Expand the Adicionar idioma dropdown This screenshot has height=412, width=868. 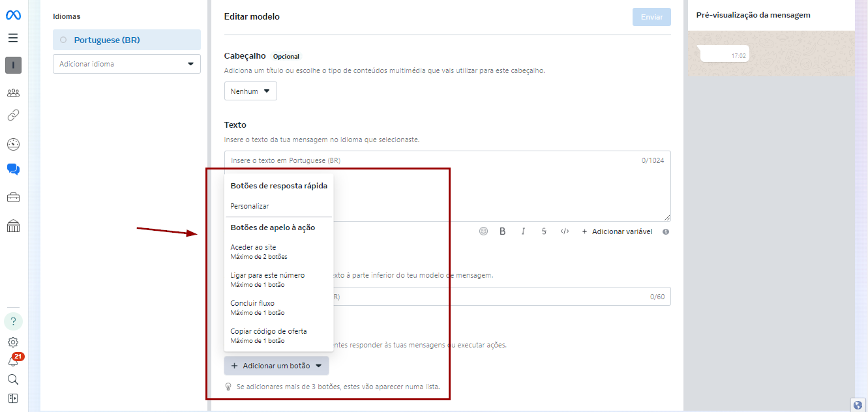click(x=127, y=64)
